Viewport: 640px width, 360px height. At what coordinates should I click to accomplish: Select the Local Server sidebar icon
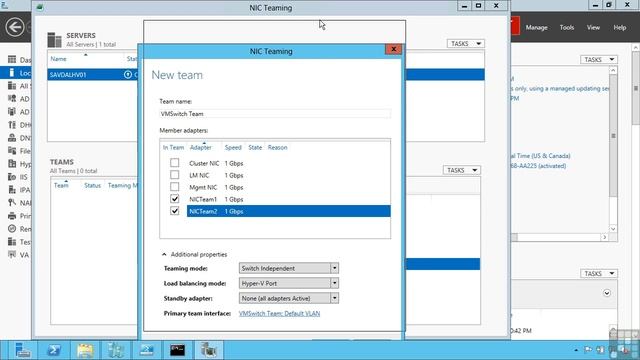click(12, 73)
